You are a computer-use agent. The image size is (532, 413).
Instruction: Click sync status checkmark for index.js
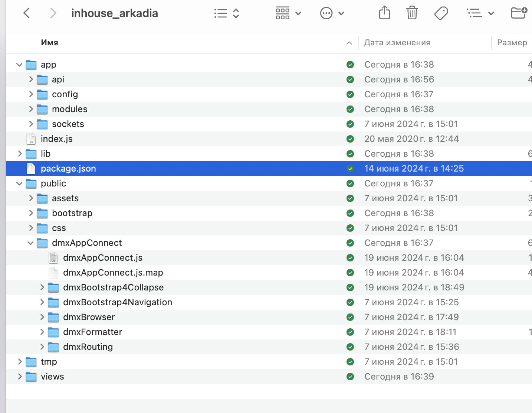tap(350, 139)
